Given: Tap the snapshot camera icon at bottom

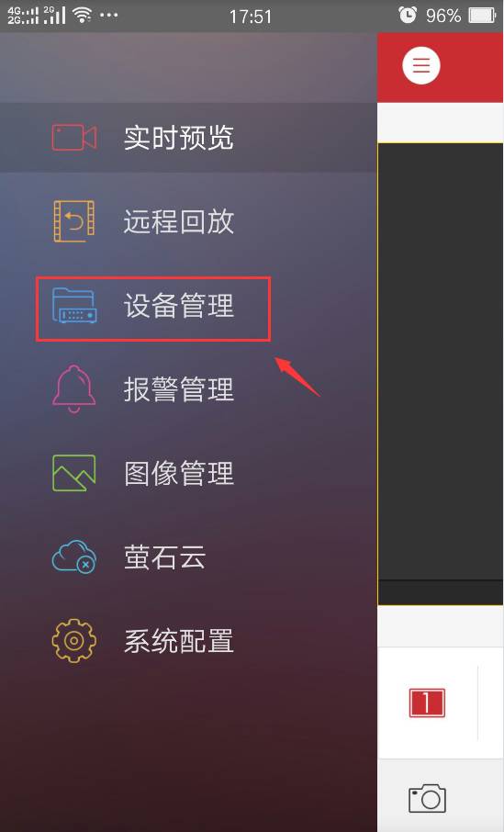Looking at the screenshot, I should pyautogui.click(x=427, y=797).
